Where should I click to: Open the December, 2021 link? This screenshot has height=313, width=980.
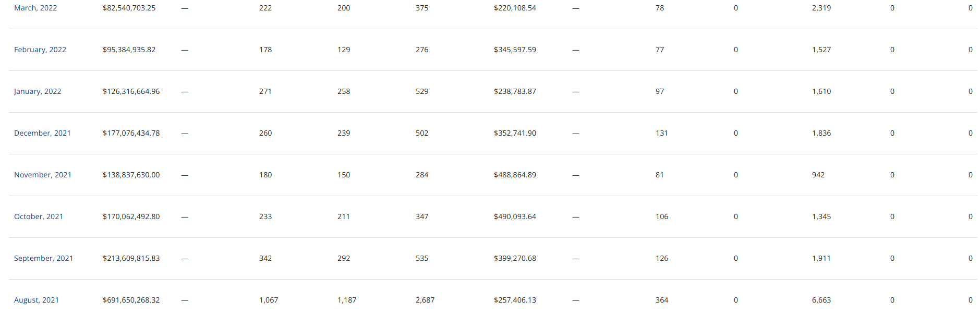pos(42,133)
